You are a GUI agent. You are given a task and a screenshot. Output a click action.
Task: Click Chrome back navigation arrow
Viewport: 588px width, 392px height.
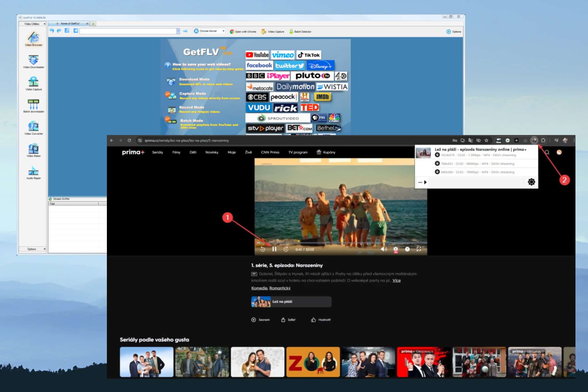pos(111,140)
